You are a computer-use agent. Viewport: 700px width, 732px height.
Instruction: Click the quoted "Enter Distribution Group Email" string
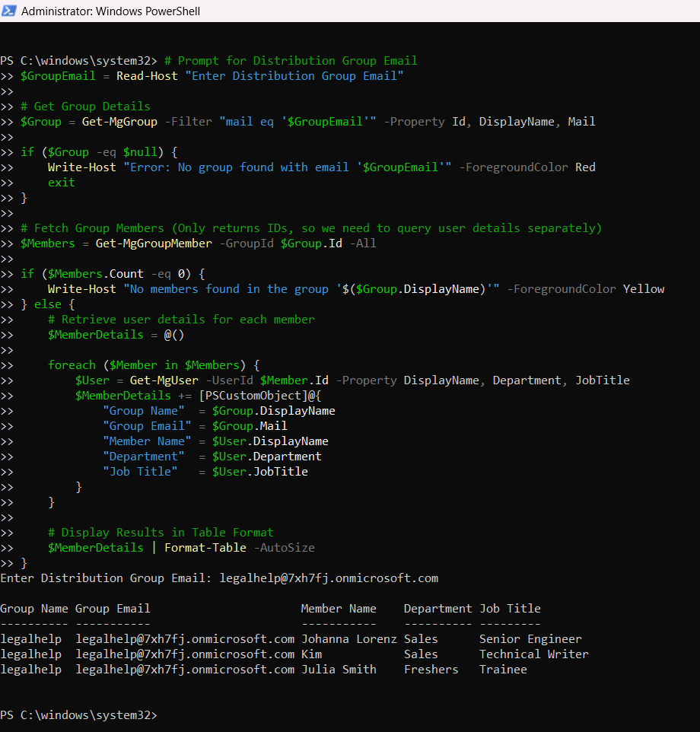pyautogui.click(x=294, y=76)
